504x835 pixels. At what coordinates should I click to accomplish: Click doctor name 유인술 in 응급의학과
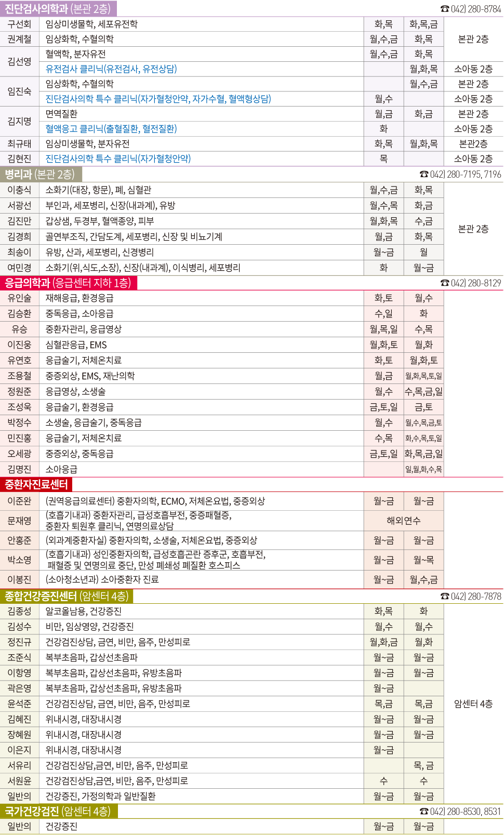click(19, 298)
